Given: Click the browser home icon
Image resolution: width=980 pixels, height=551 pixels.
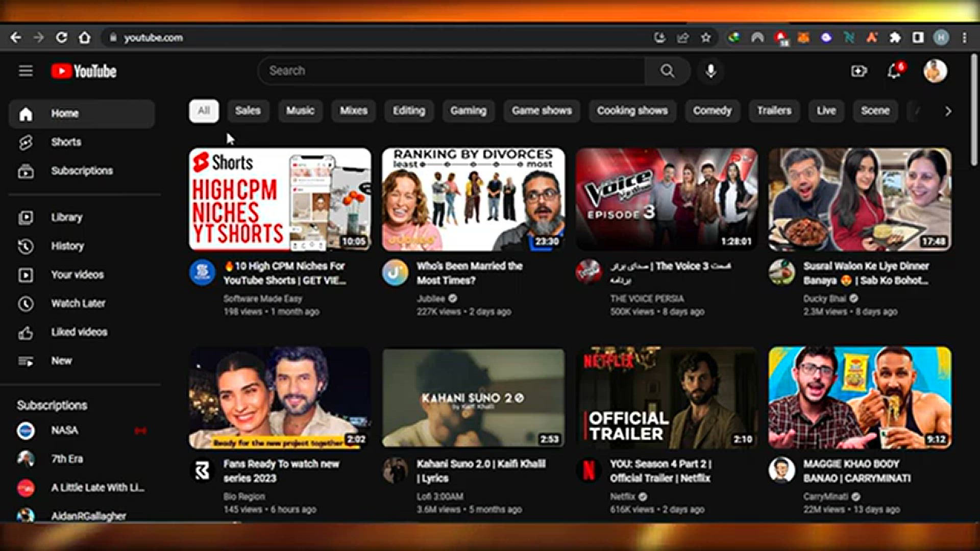Looking at the screenshot, I should pos(85,37).
